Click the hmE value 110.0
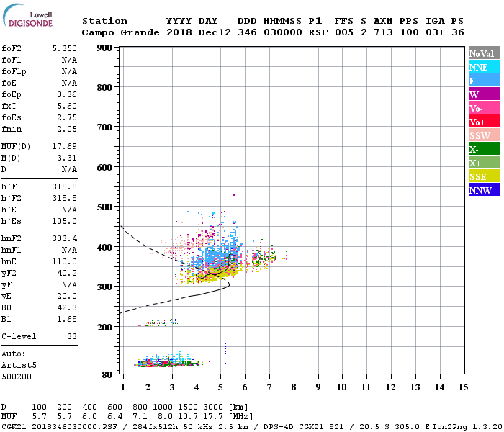504x432 pixels. 65,261
